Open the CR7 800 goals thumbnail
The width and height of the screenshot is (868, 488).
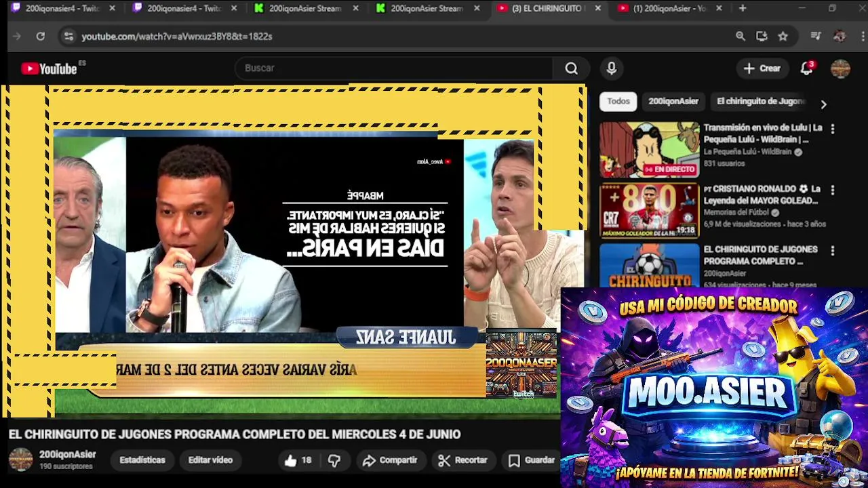(649, 211)
